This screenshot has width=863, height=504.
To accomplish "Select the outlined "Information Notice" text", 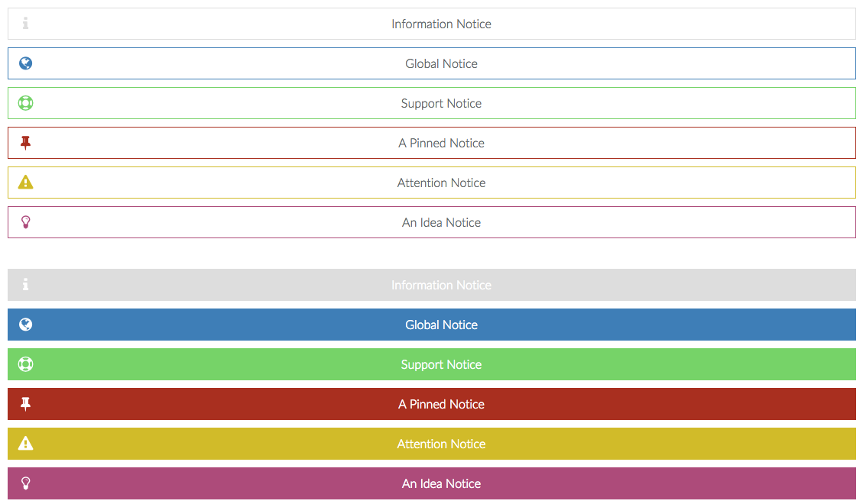I will click(x=441, y=24).
